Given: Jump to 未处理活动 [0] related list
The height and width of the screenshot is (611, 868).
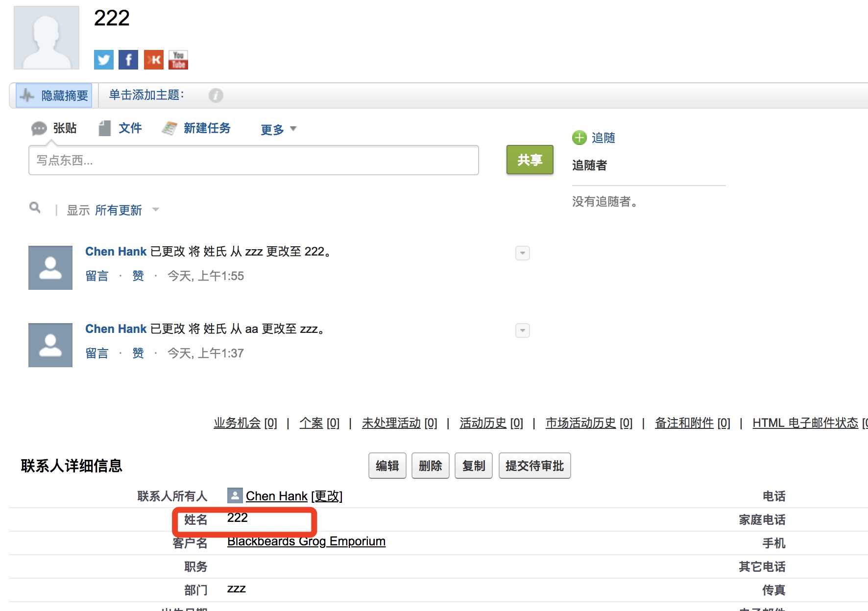Looking at the screenshot, I should click(x=400, y=423).
